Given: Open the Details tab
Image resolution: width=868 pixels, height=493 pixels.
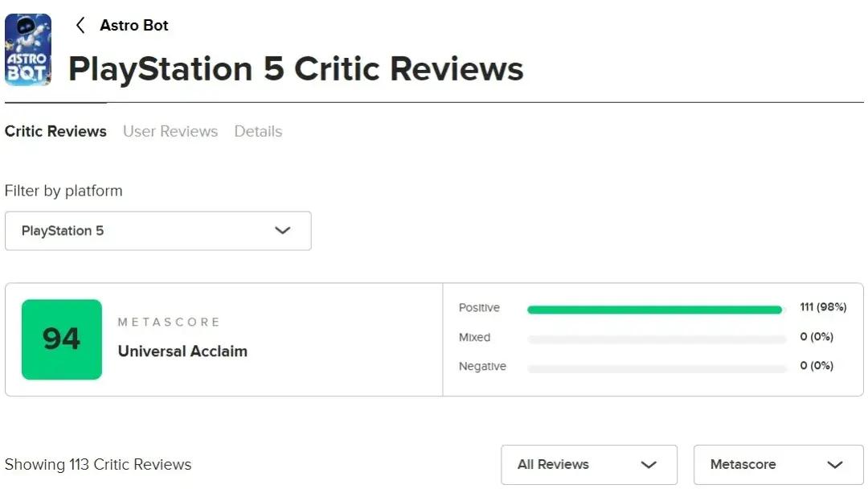Looking at the screenshot, I should (258, 131).
